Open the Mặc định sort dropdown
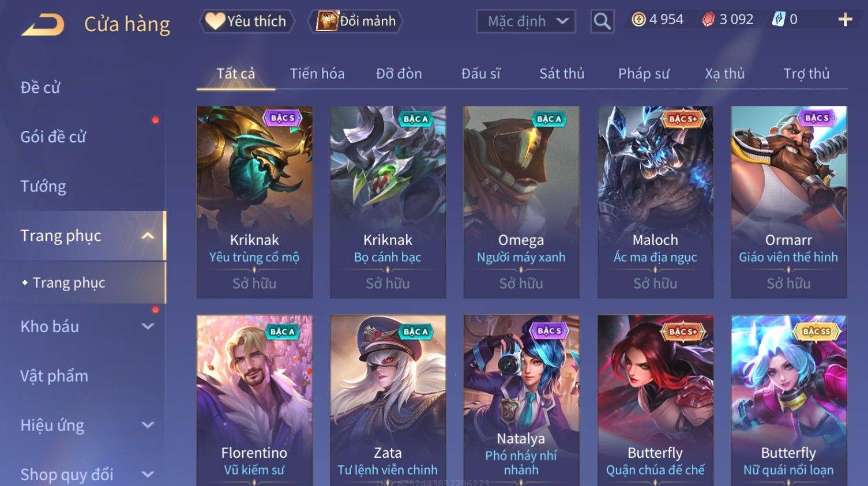868x486 pixels. (x=526, y=21)
